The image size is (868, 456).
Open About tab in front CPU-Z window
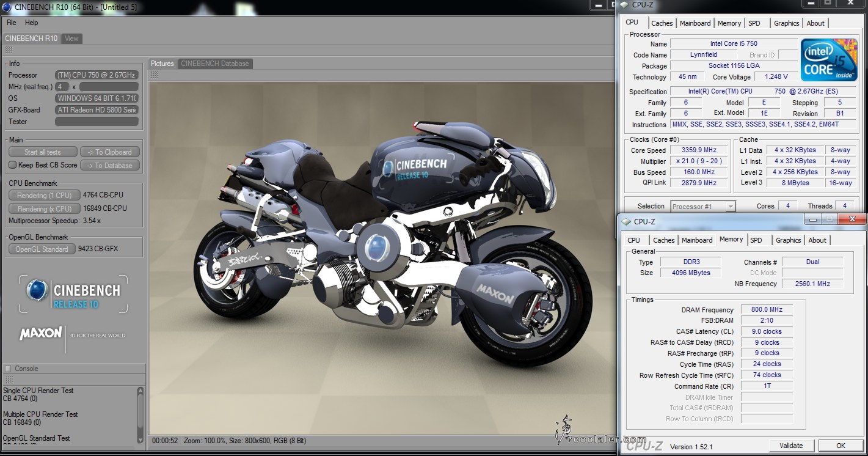tap(817, 240)
